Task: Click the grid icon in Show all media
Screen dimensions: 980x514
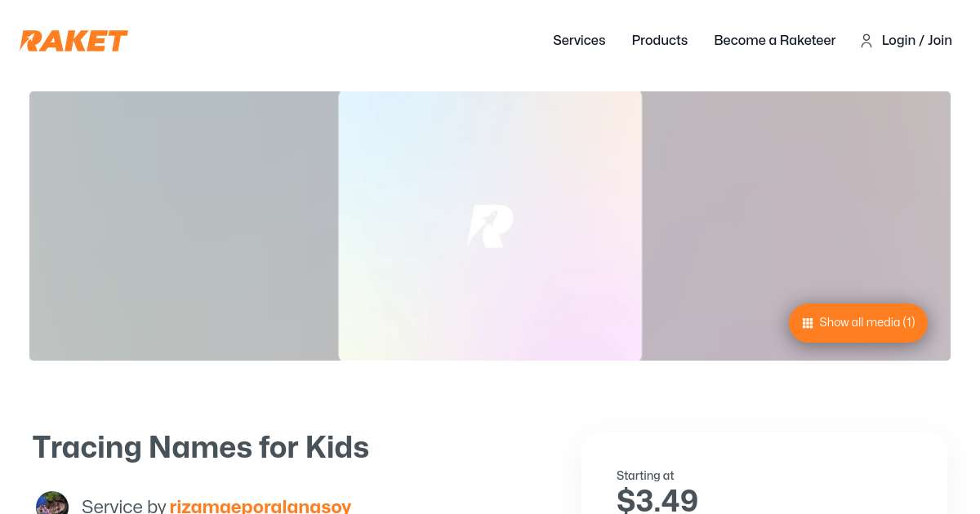Action: 808,323
